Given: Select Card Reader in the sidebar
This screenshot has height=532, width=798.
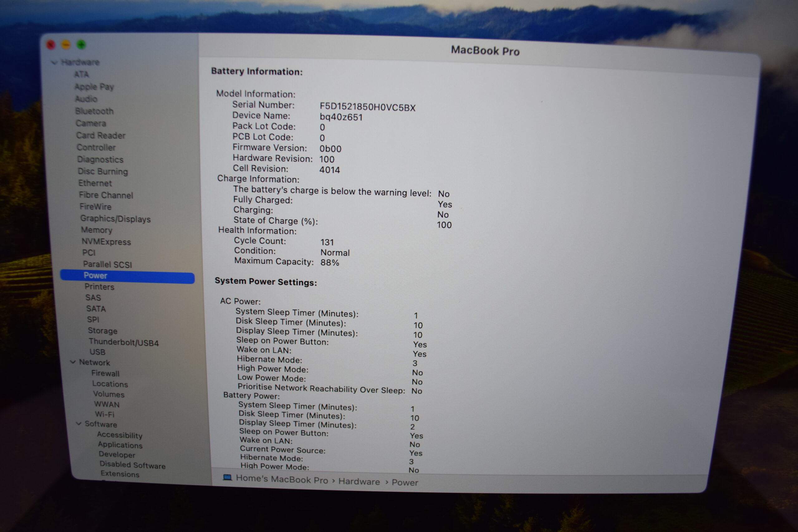Looking at the screenshot, I should coord(101,135).
